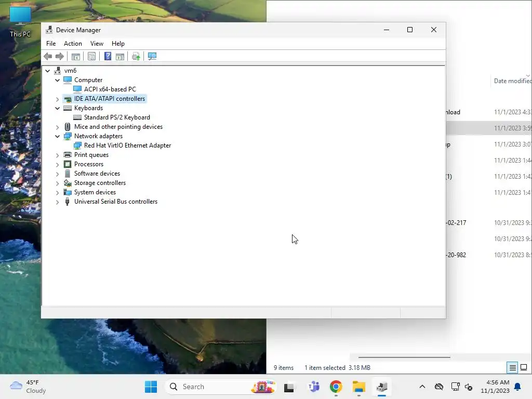The width and height of the screenshot is (532, 399).
Task: Open Google Chrome from taskbar
Action: [336, 387]
